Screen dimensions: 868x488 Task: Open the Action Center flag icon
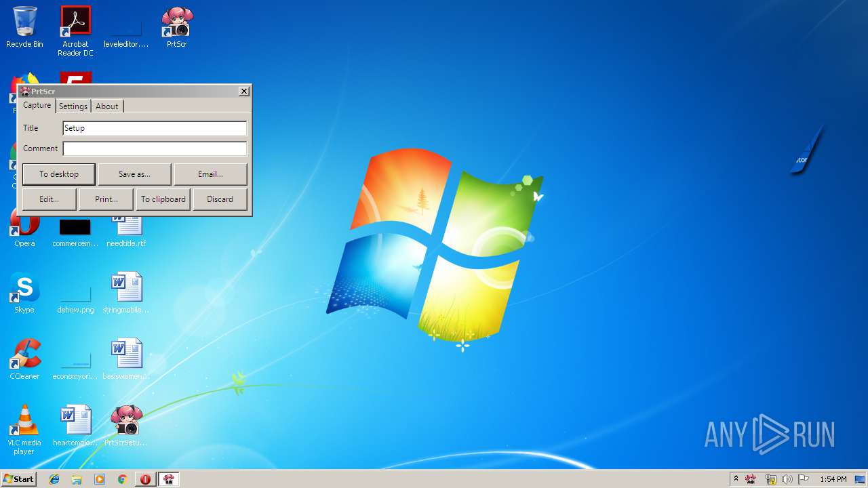point(804,479)
